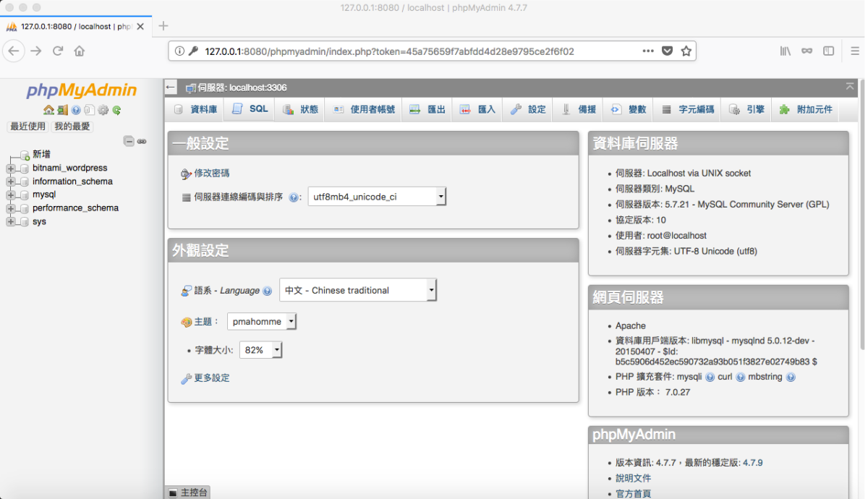
Task: Click 我的最愛 button in sidebar
Action: pyautogui.click(x=72, y=126)
